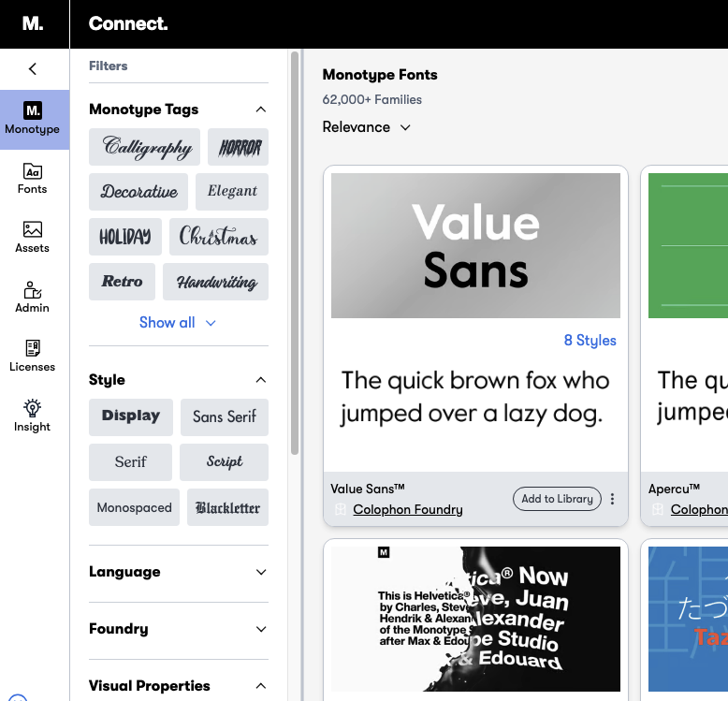Open the Assets section in sidebar
Viewport: 728px width, 701px height.
[33, 237]
